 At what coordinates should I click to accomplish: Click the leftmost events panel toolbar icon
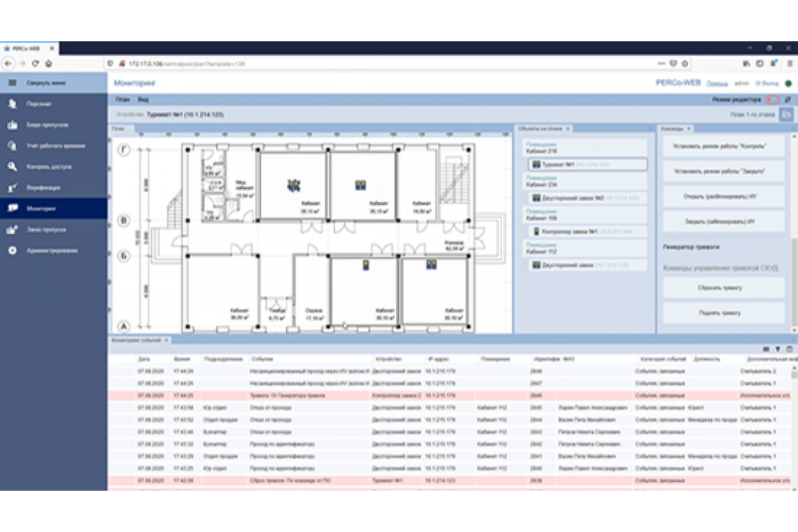766,348
